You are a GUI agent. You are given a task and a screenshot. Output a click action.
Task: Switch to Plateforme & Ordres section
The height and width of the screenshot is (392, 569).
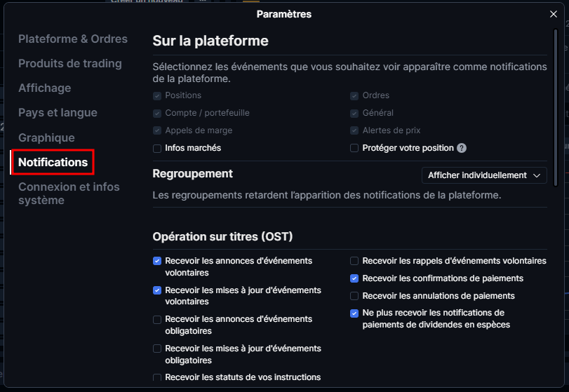[x=73, y=39]
